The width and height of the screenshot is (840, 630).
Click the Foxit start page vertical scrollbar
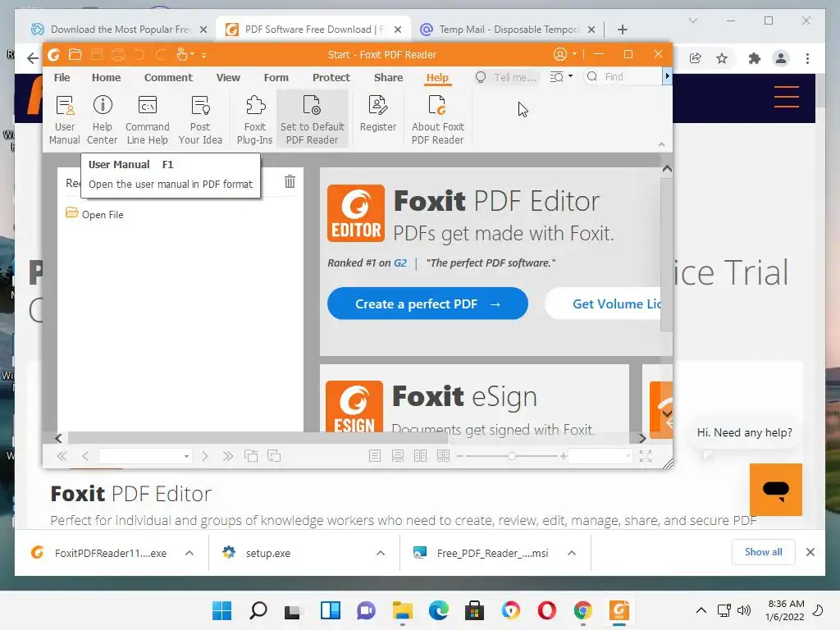[x=666, y=255]
